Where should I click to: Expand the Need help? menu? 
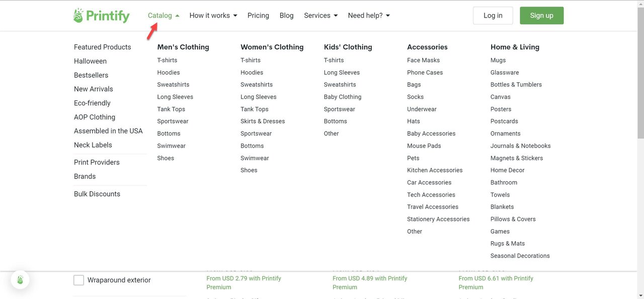click(x=369, y=16)
